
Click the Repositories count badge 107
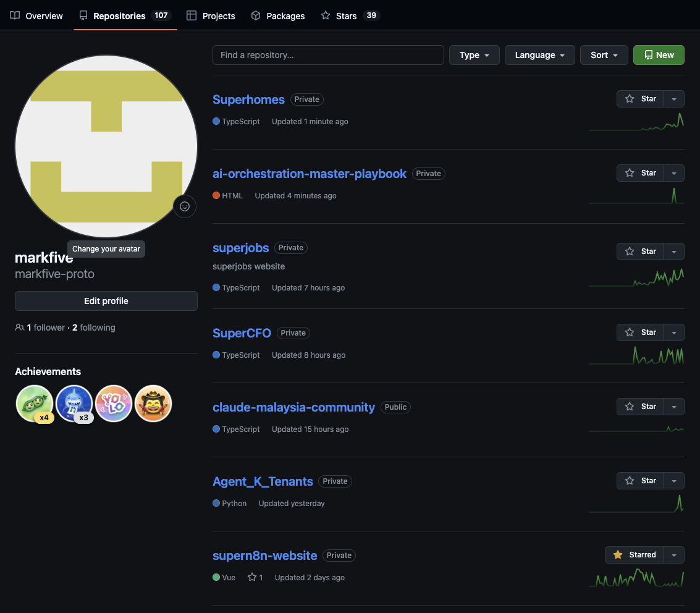[x=161, y=15]
